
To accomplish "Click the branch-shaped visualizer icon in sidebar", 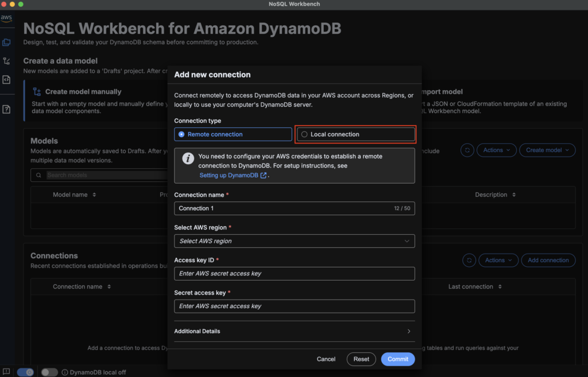I will click(x=6, y=61).
